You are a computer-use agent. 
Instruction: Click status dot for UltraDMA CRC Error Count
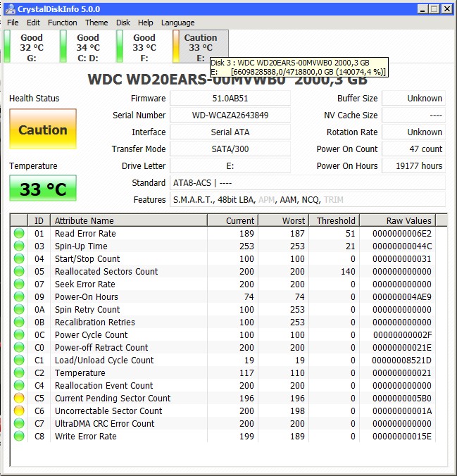click(19, 423)
